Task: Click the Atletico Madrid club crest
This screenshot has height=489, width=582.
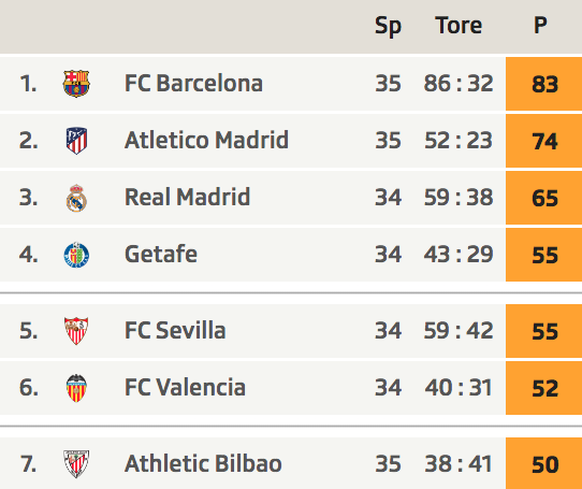Action: 76,141
